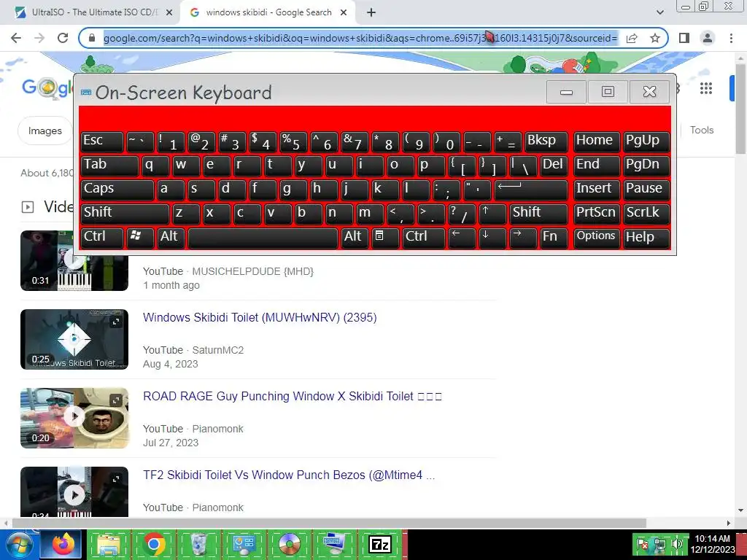
Task: Click the 0:31 MUSICHELPDUDE video thumbnail
Action: tap(74, 273)
